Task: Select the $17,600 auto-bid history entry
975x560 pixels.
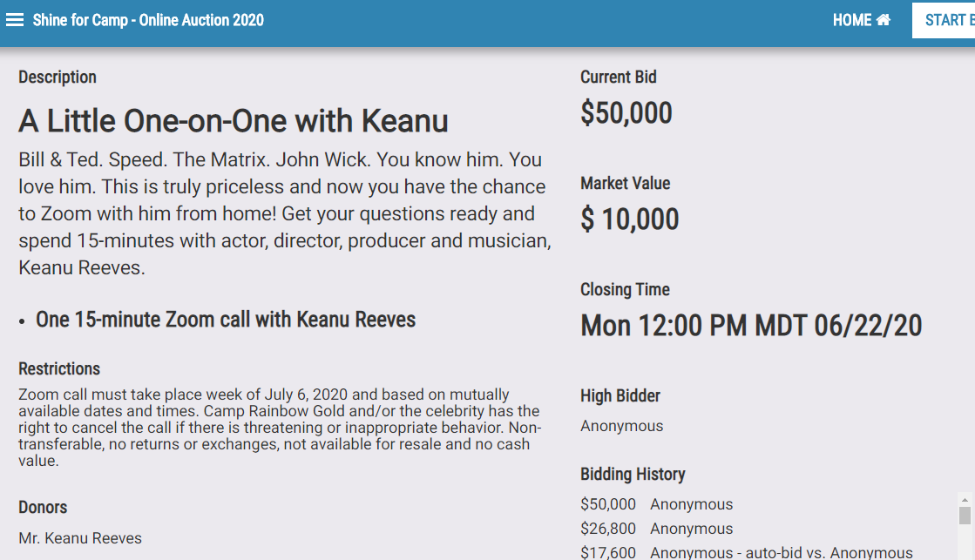Action: click(x=747, y=552)
